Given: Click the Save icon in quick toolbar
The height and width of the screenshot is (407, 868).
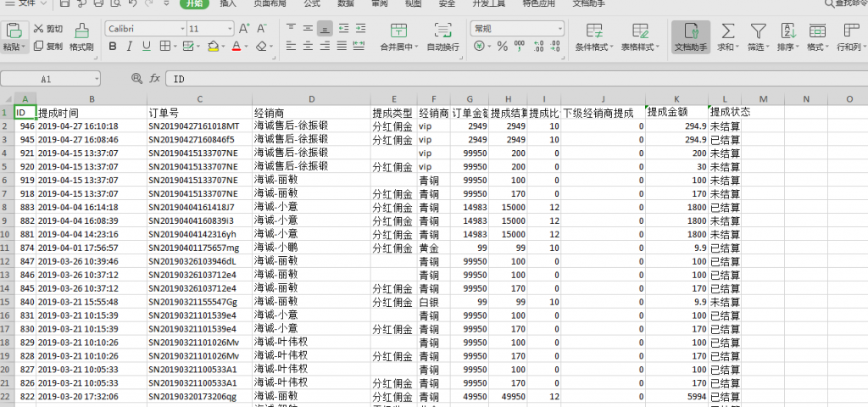Looking at the screenshot, I should coord(64,3).
